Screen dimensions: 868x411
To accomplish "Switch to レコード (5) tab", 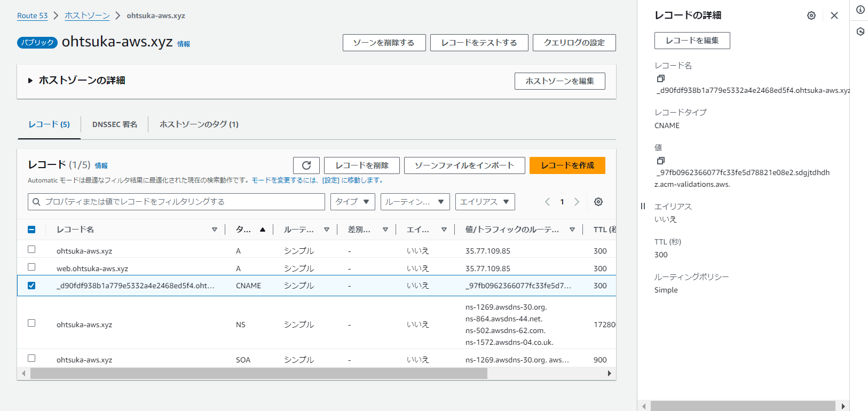I will (x=49, y=124).
